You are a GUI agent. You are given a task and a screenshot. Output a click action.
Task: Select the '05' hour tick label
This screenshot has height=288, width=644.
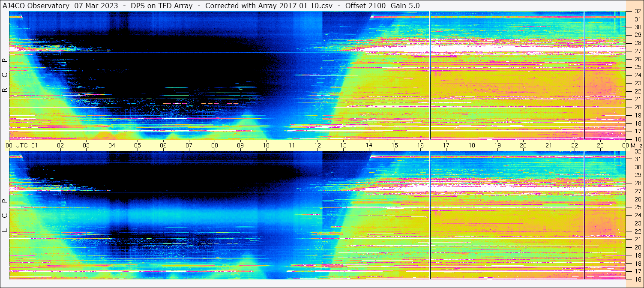pyautogui.click(x=138, y=145)
